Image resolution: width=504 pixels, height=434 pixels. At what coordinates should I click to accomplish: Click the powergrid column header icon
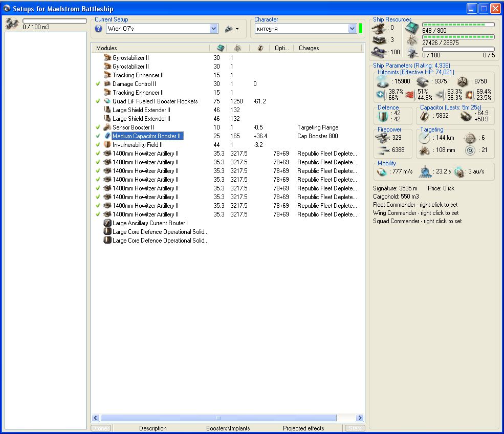pyautogui.click(x=238, y=48)
